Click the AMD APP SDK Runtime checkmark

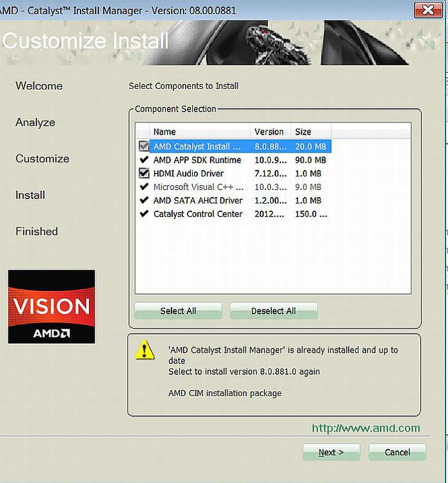pyautogui.click(x=144, y=160)
